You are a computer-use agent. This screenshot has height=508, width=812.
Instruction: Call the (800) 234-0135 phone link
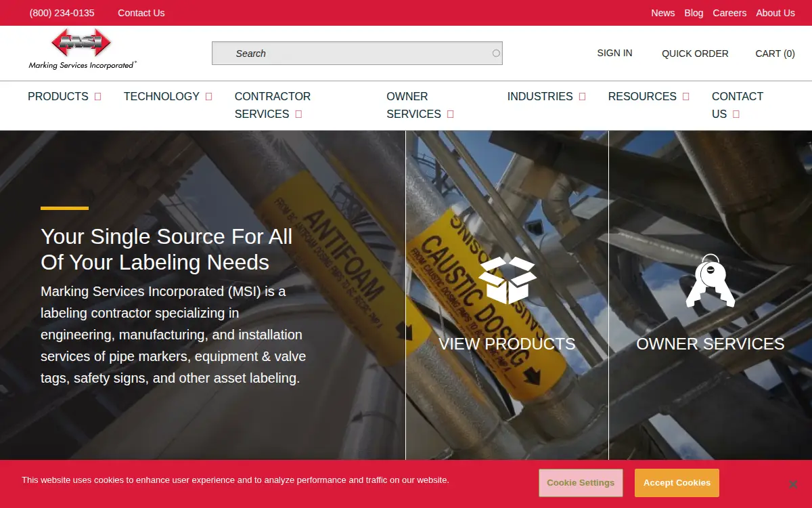coord(62,13)
